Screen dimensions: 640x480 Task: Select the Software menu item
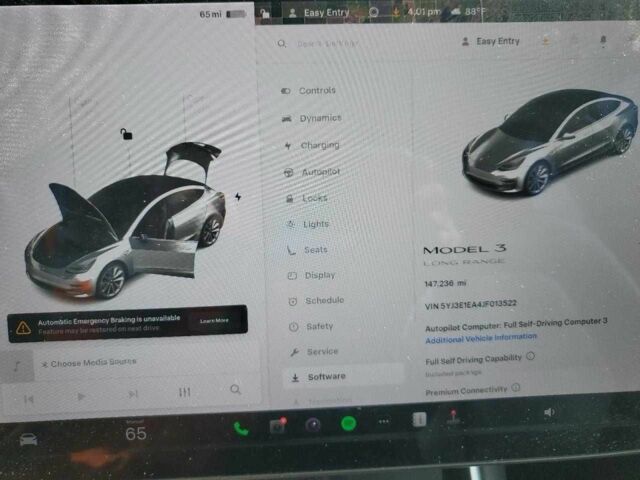pyautogui.click(x=343, y=377)
